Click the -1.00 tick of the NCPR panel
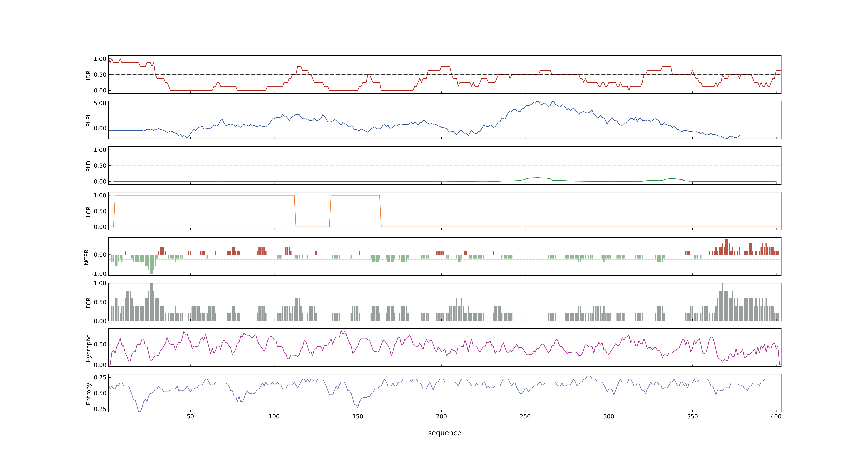The height and width of the screenshot is (463, 868). coord(99,274)
